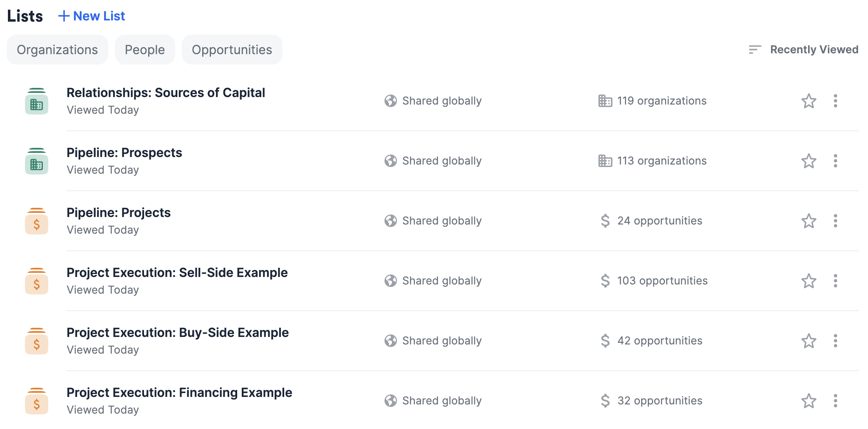Click the Organizations filter pill
Screen dimensions: 868x429
57,49
